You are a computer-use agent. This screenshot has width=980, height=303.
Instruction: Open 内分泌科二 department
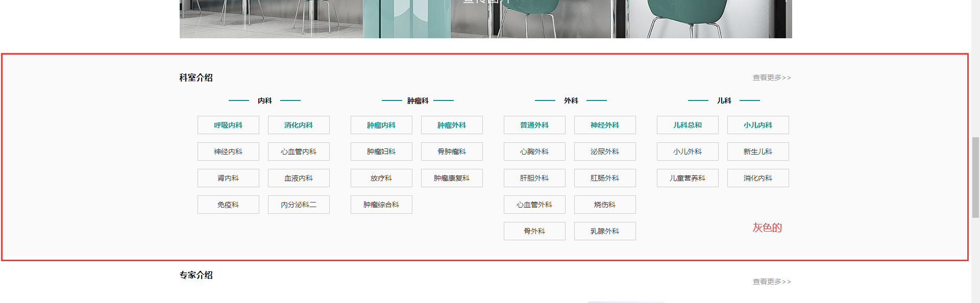tap(299, 205)
